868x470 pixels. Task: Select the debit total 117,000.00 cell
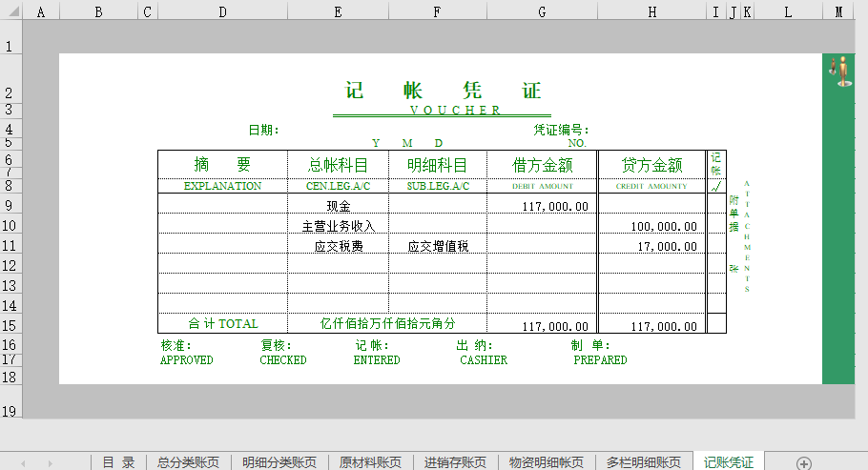click(x=542, y=325)
